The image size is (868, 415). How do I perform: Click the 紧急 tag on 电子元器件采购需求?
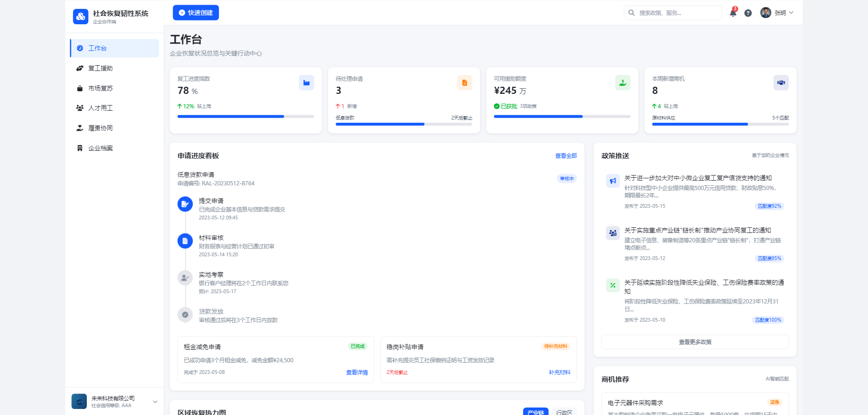coord(775,402)
